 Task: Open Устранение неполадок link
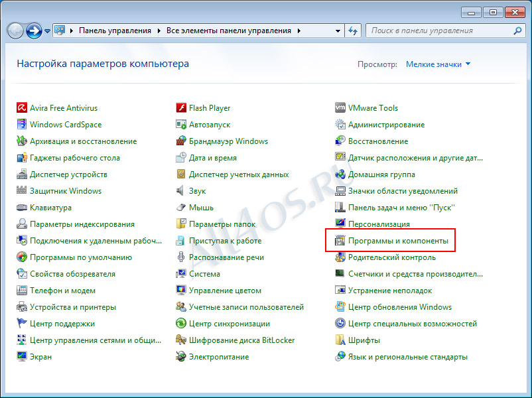pos(390,291)
